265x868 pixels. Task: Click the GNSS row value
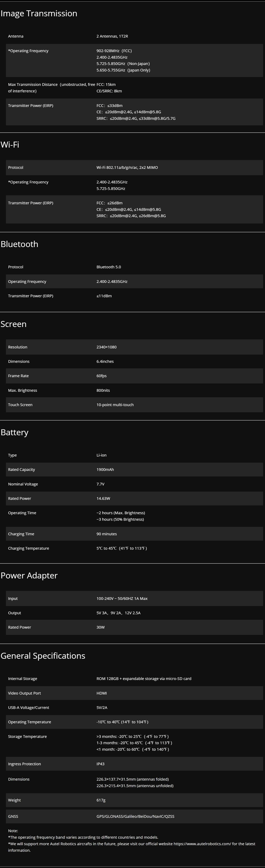coord(135,816)
